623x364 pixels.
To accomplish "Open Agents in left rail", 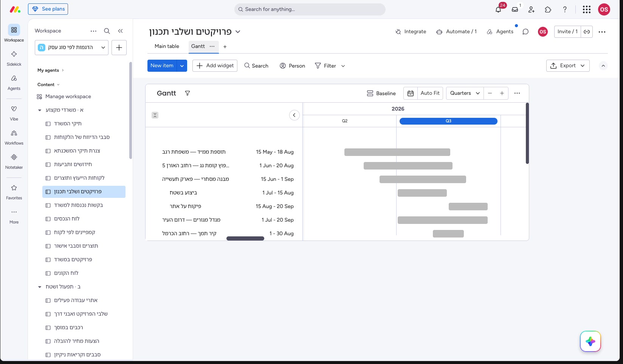I will pyautogui.click(x=14, y=82).
